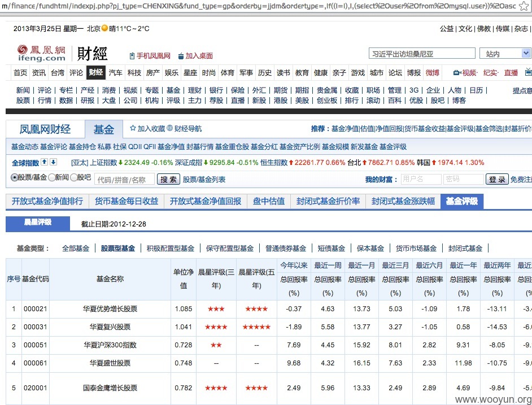Click the browser bookmark star icon
The width and height of the screenshot is (532, 405).
point(525,6)
